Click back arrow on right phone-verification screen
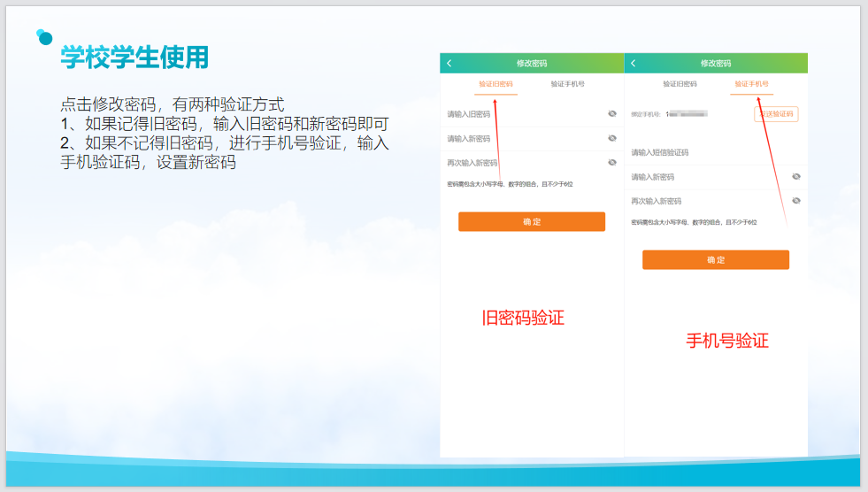Image resolution: width=868 pixels, height=492 pixels. [x=634, y=64]
